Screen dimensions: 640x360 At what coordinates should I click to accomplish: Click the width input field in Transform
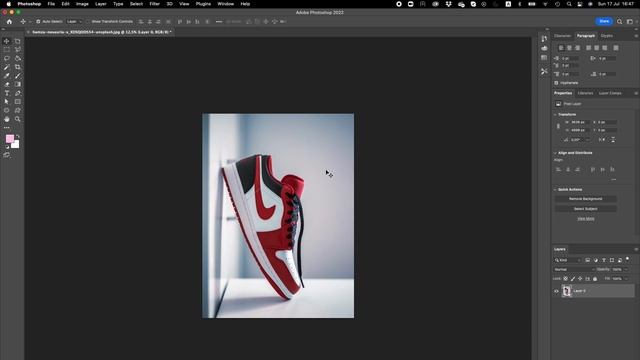pyautogui.click(x=580, y=122)
